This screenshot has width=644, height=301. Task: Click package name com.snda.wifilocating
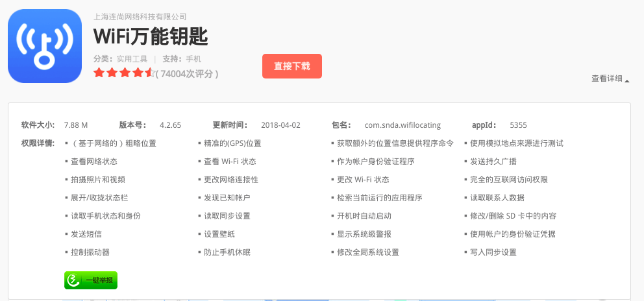402,125
